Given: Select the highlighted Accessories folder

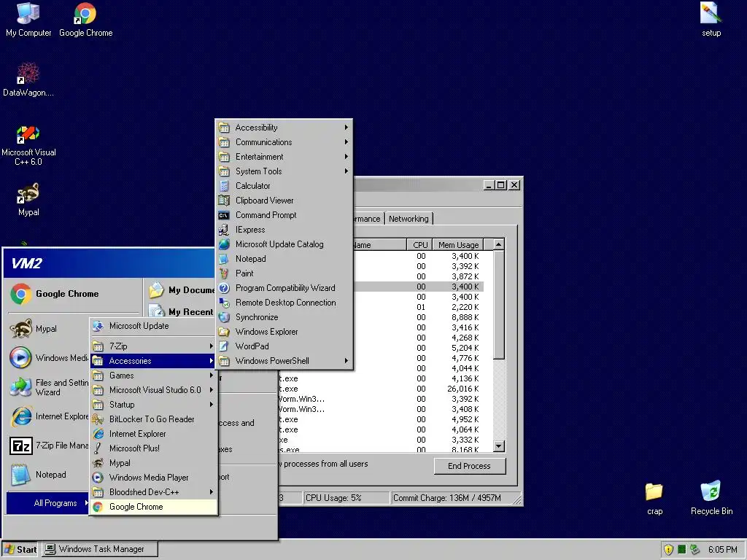Looking at the screenshot, I should [153, 361].
